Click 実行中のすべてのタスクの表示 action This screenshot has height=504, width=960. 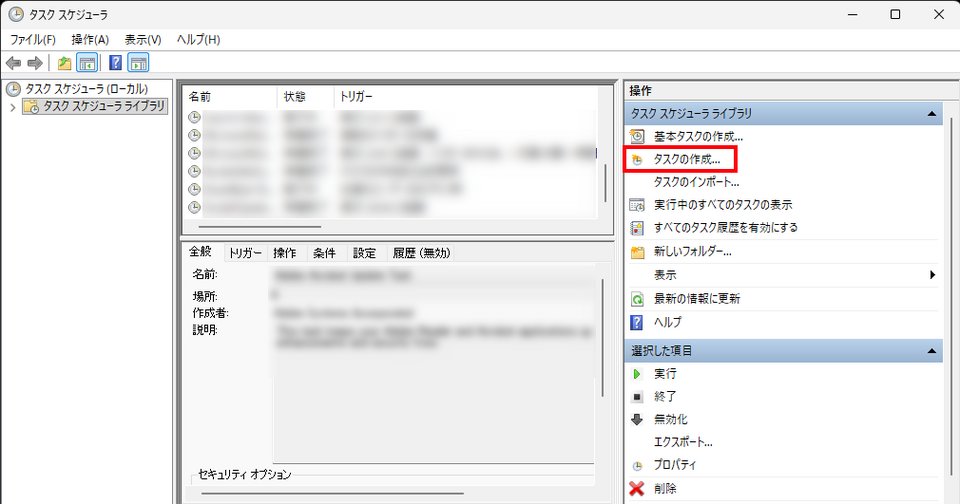pyautogui.click(x=723, y=205)
